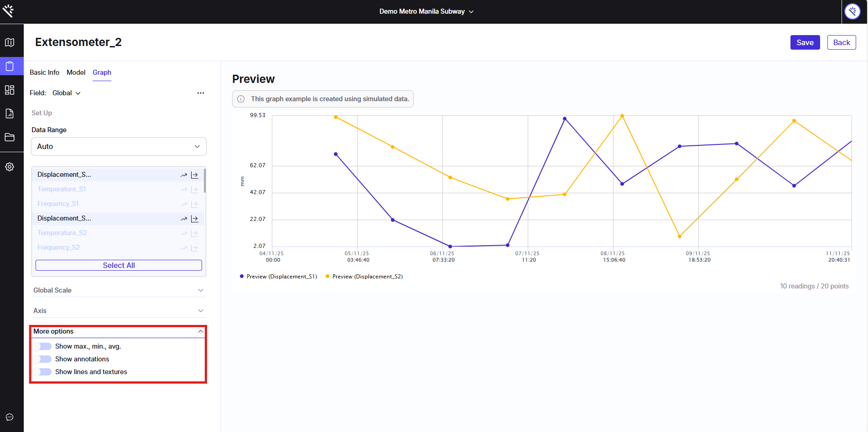Image resolution: width=868 pixels, height=432 pixels.
Task: Click the Save button
Action: (805, 42)
